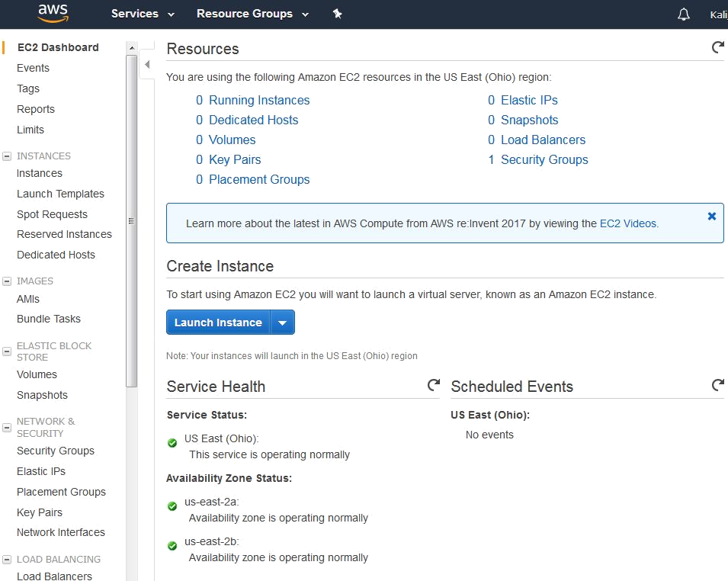Click the AWS logo home icon
The height and width of the screenshot is (581, 728).
(53, 14)
